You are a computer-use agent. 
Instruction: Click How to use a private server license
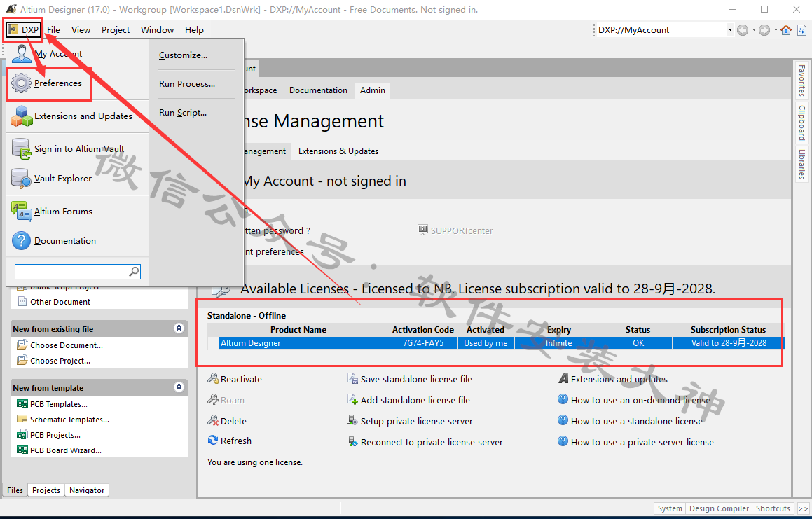click(x=642, y=443)
